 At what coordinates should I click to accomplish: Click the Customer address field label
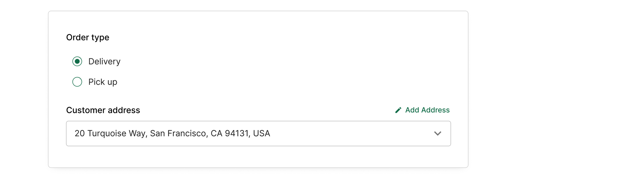103,110
